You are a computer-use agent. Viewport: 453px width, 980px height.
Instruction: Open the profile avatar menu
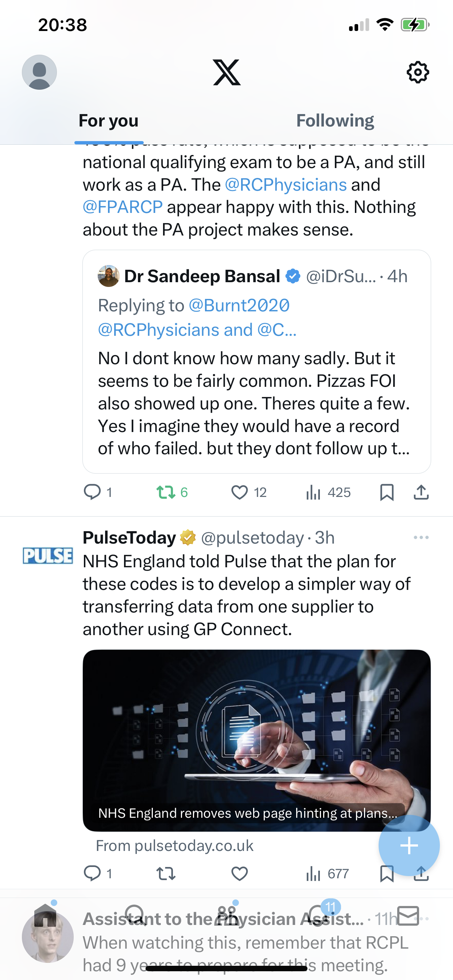[39, 72]
